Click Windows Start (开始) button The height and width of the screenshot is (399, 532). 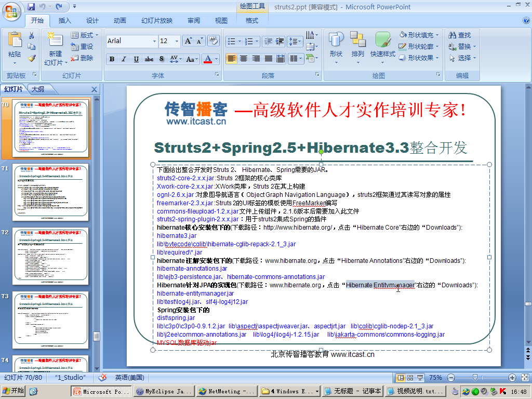pyautogui.click(x=13, y=391)
